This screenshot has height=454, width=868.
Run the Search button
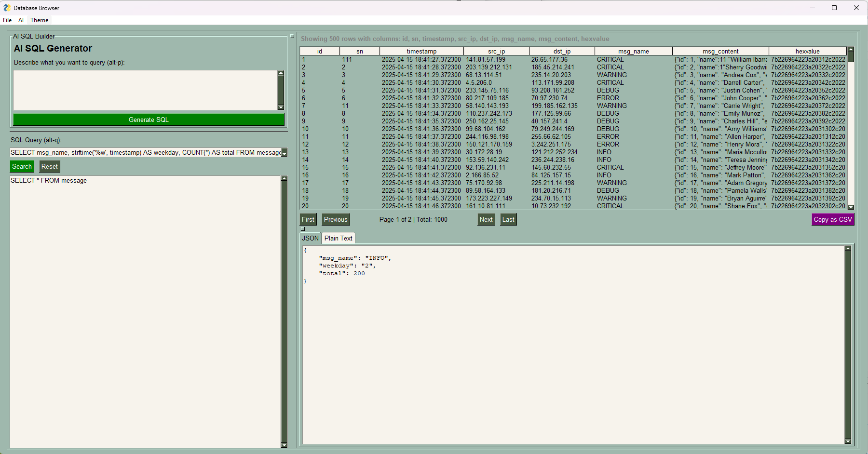(22, 166)
